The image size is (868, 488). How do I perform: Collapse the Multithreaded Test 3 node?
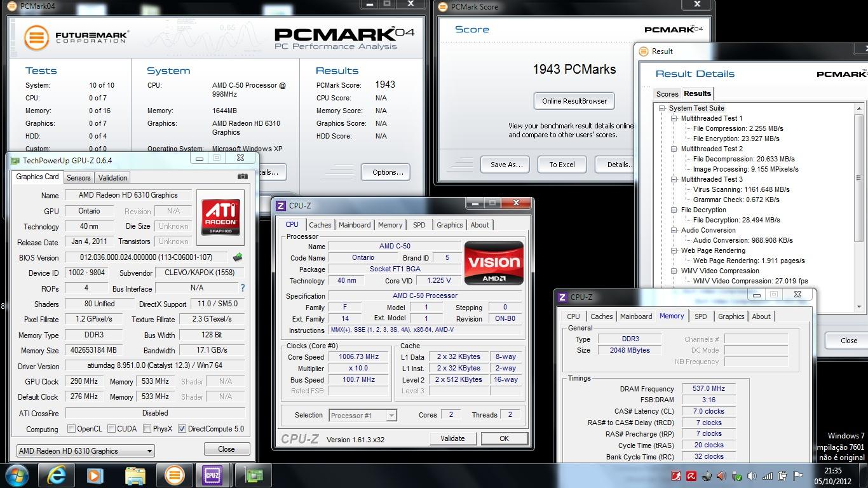click(674, 179)
